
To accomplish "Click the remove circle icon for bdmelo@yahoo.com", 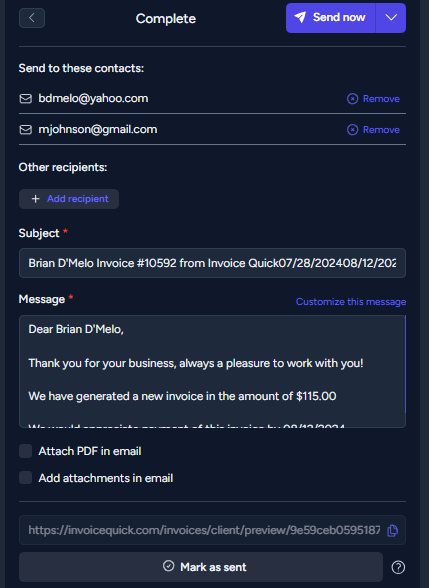I will click(x=352, y=99).
